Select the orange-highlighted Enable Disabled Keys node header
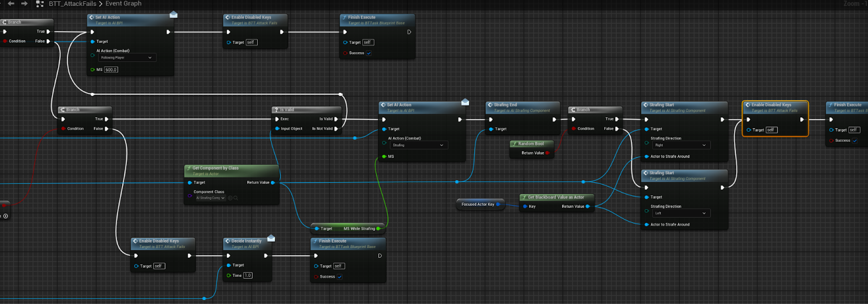Image resolution: width=868 pixels, height=304 pixels. tap(775, 107)
